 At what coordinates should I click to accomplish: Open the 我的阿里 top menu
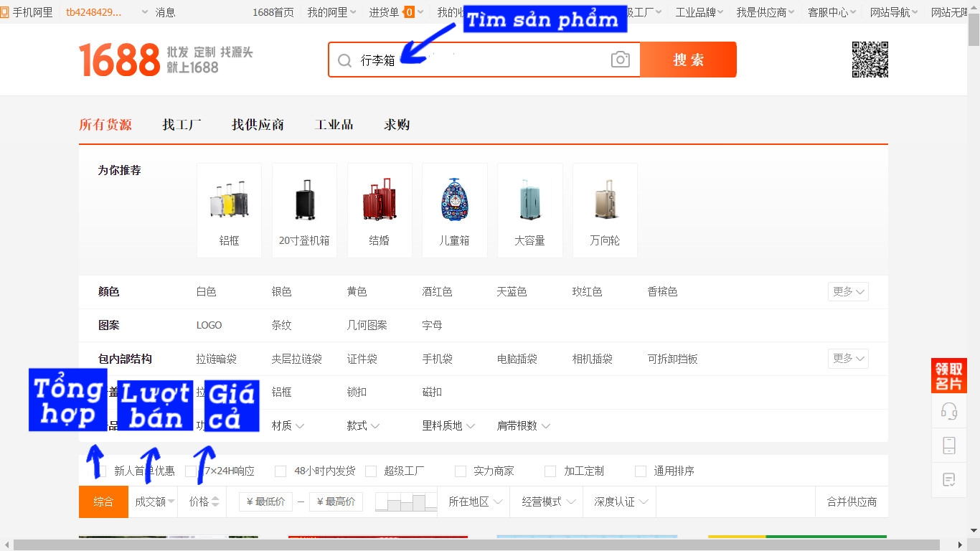click(332, 12)
